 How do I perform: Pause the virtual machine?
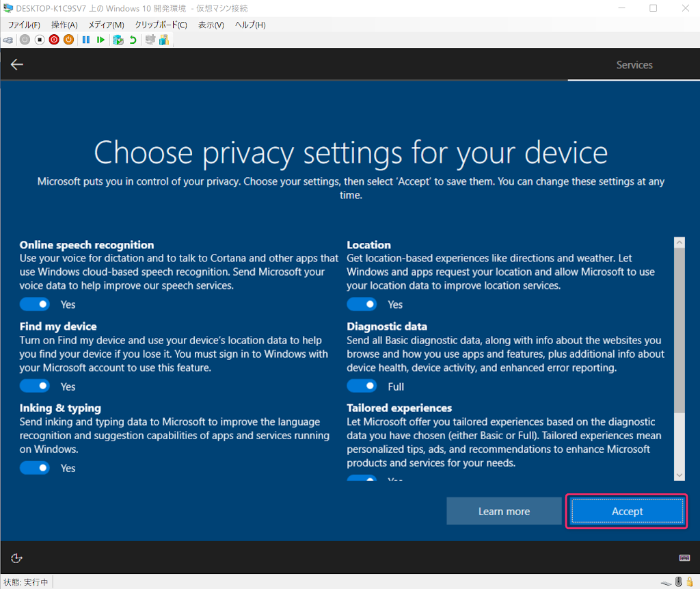point(86,40)
